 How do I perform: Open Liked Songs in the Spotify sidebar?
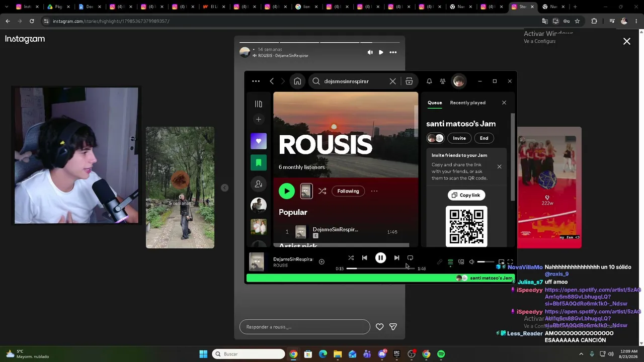click(259, 141)
